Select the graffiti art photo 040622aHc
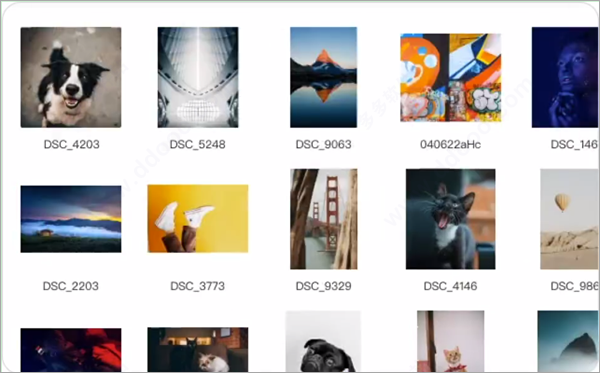Viewport: 600px width, 373px height. (450, 78)
